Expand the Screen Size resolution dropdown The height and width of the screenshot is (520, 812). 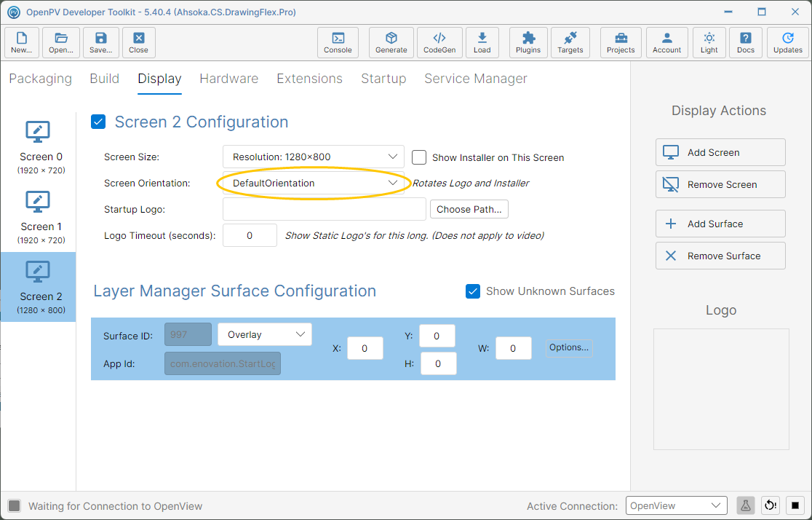click(x=314, y=157)
